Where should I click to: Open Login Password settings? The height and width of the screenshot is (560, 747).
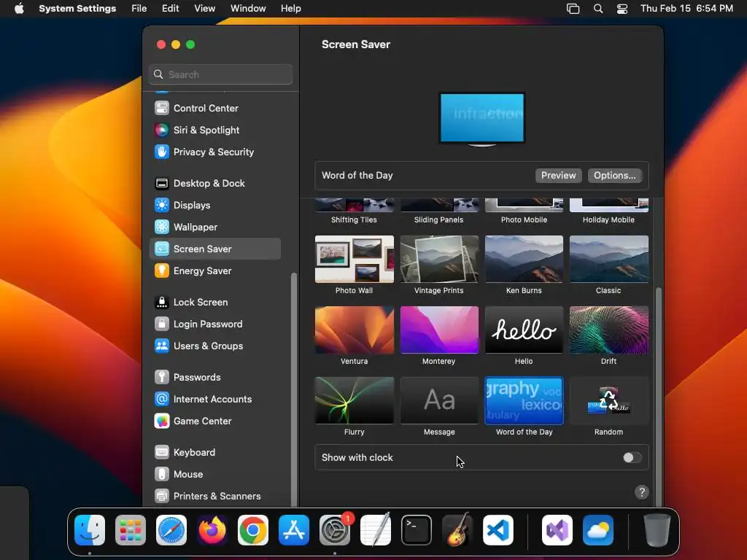pyautogui.click(x=215, y=324)
